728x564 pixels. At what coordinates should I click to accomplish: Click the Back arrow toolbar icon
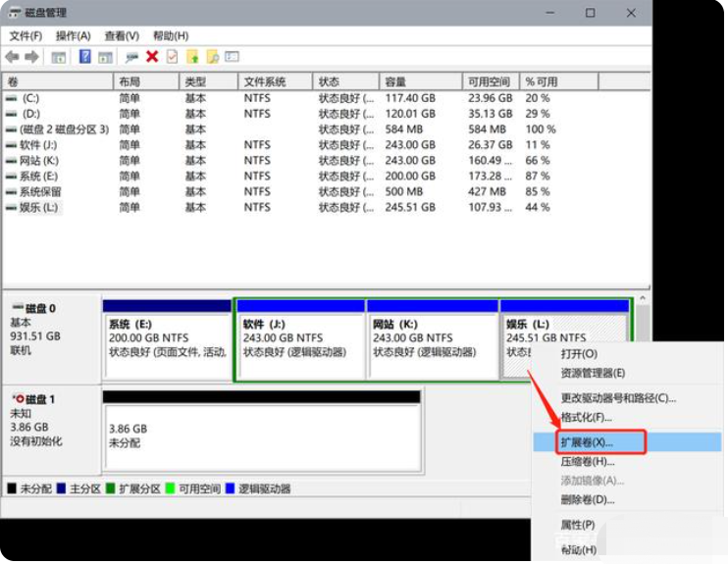pos(13,57)
